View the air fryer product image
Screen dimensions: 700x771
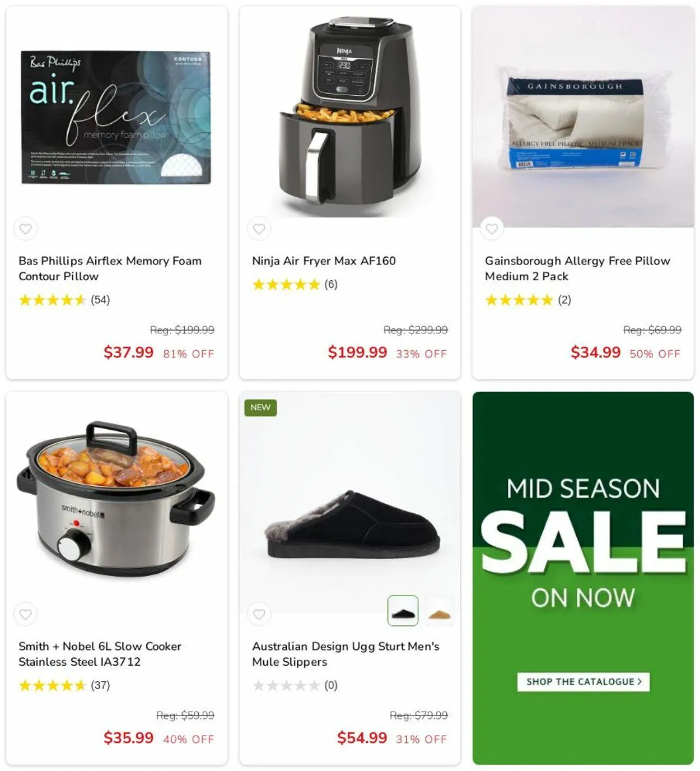(350, 117)
